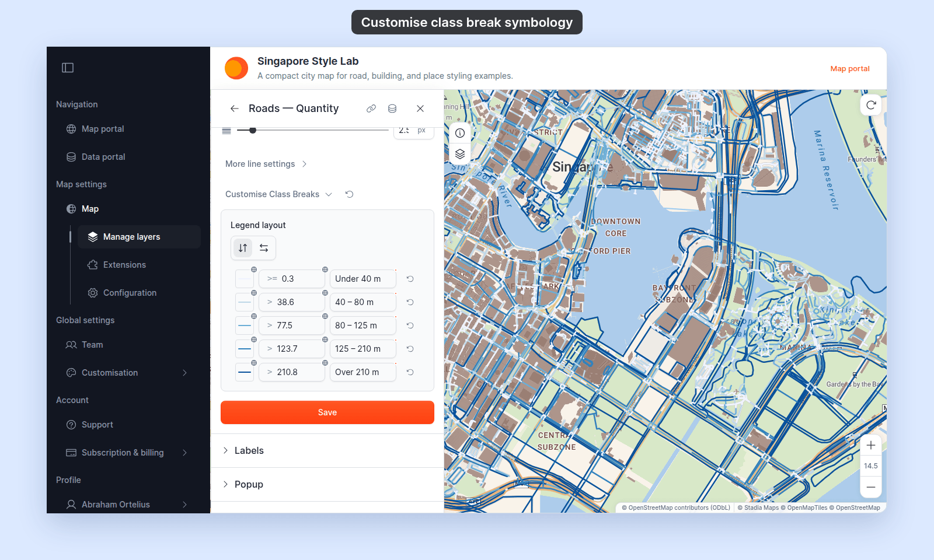
Task: Reset the Under 40 m class row
Action: (x=410, y=279)
